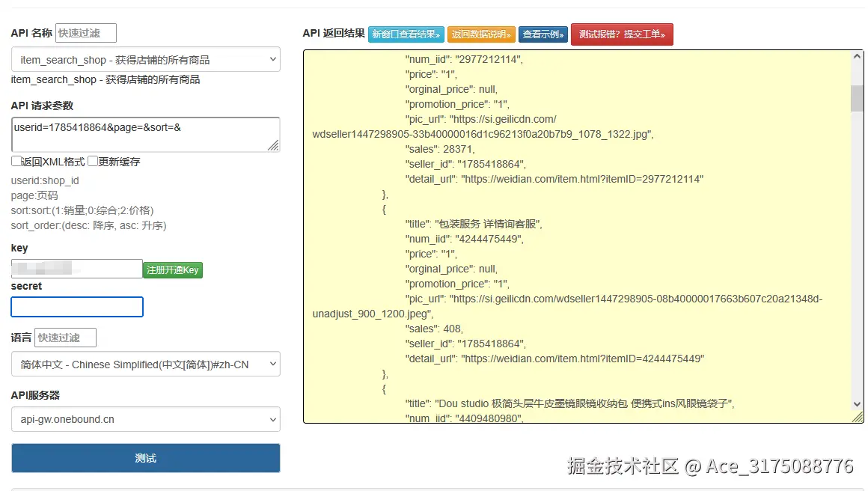The image size is (868, 491).
Task: Click the sort:(1:销量,0:综合,2:价格) hint text
Action: [82, 210]
